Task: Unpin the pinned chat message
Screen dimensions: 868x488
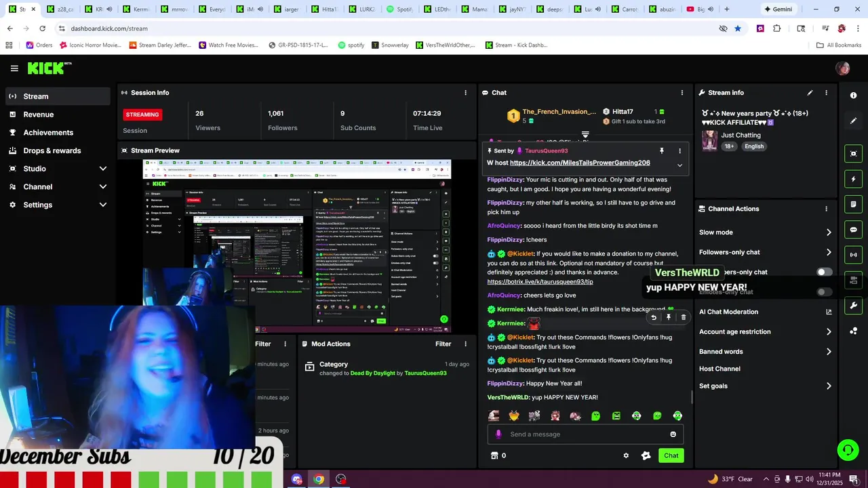Action: [662, 151]
